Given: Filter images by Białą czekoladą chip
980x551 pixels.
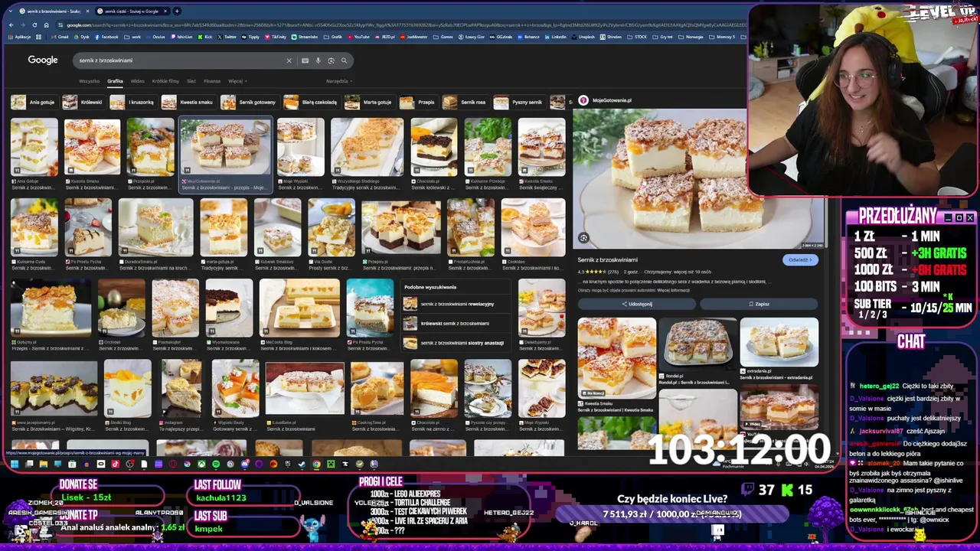Looking at the screenshot, I should pos(312,102).
